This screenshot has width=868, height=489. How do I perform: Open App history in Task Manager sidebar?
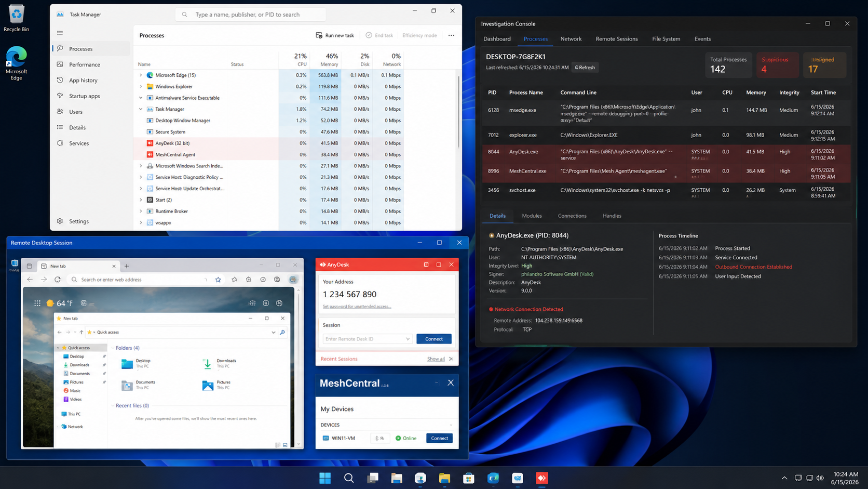pos(91,80)
